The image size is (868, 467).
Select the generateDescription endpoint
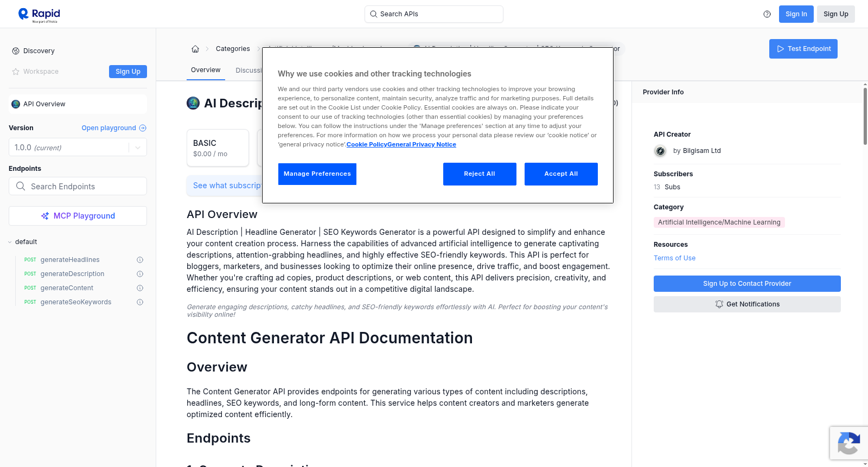(x=72, y=274)
